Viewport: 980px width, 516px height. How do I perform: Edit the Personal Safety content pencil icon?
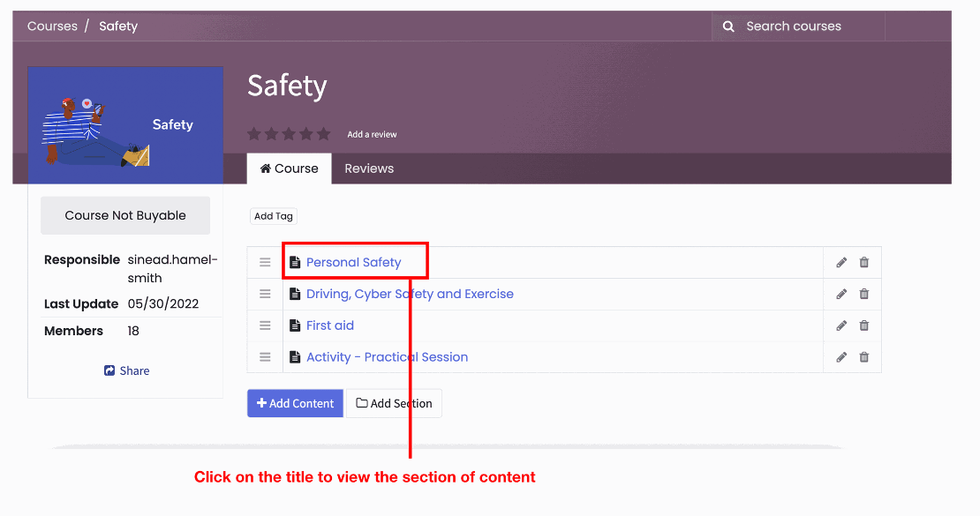(x=841, y=262)
